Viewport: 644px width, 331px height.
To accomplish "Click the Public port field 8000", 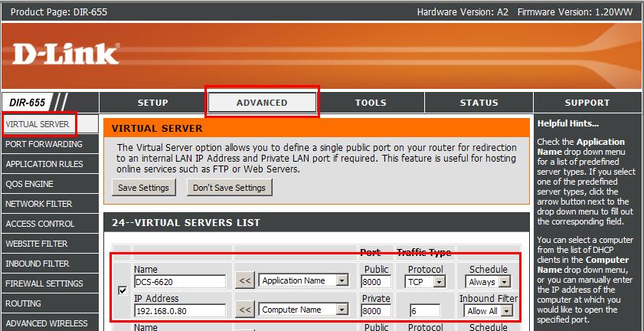I will 376,282.
